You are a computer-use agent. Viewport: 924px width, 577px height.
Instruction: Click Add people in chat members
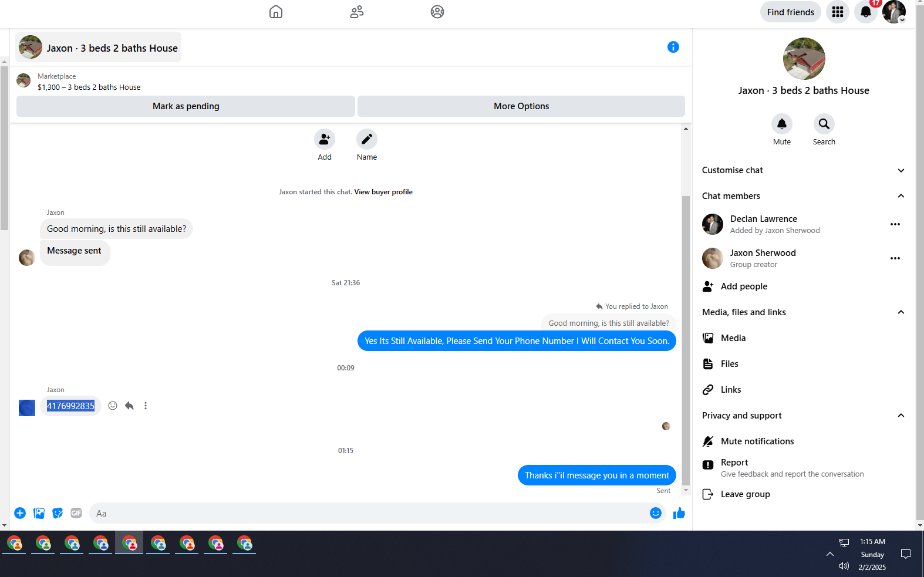tap(744, 286)
